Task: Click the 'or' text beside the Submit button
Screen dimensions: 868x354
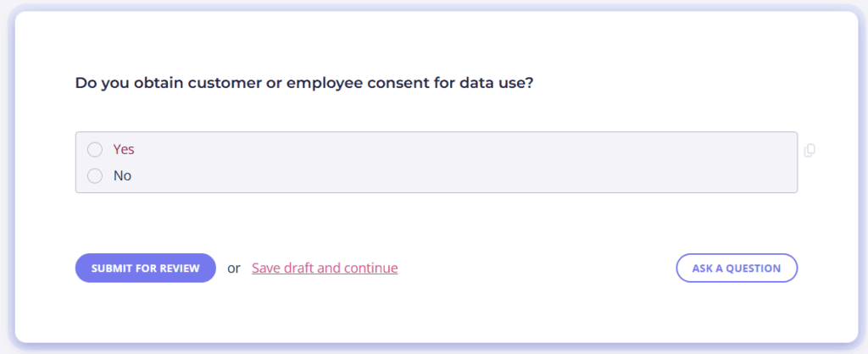Action: coord(234,268)
